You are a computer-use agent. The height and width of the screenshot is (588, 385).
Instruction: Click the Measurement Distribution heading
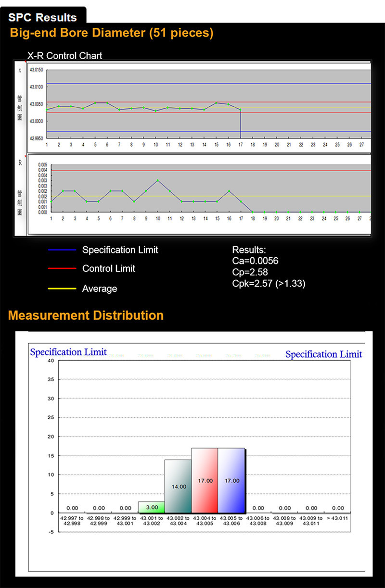86,316
